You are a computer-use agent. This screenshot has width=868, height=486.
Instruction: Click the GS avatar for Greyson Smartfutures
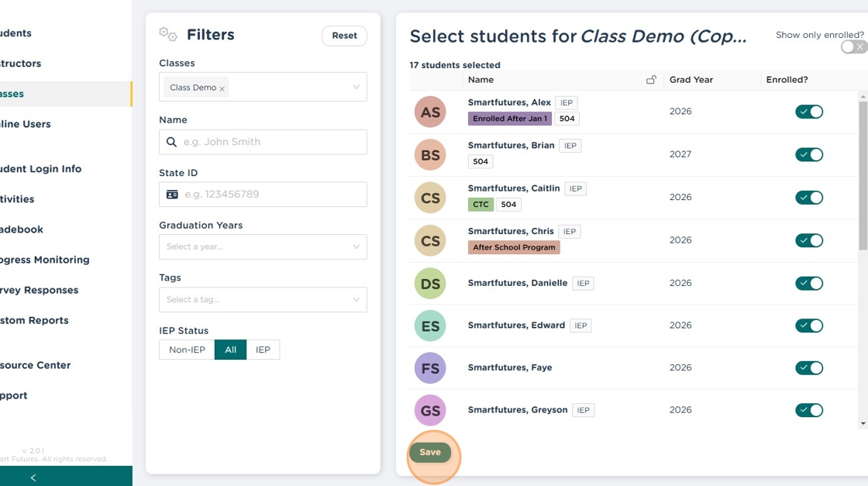tap(430, 411)
